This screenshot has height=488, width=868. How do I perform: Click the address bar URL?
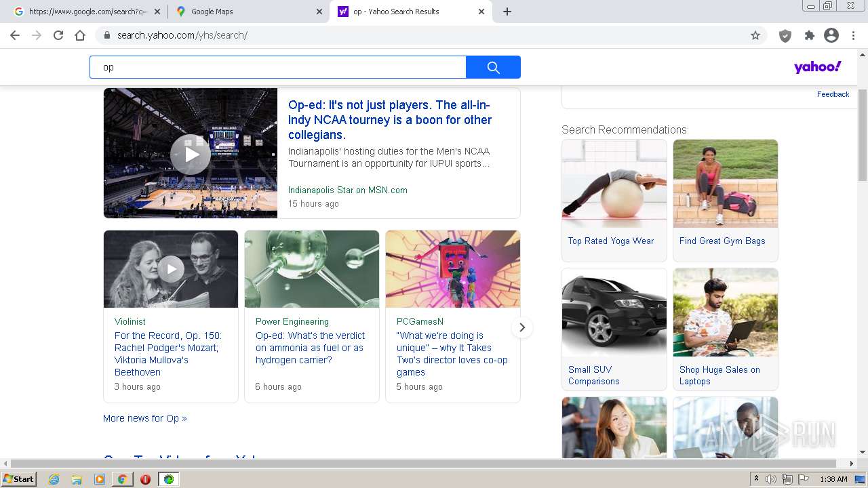coord(182,35)
